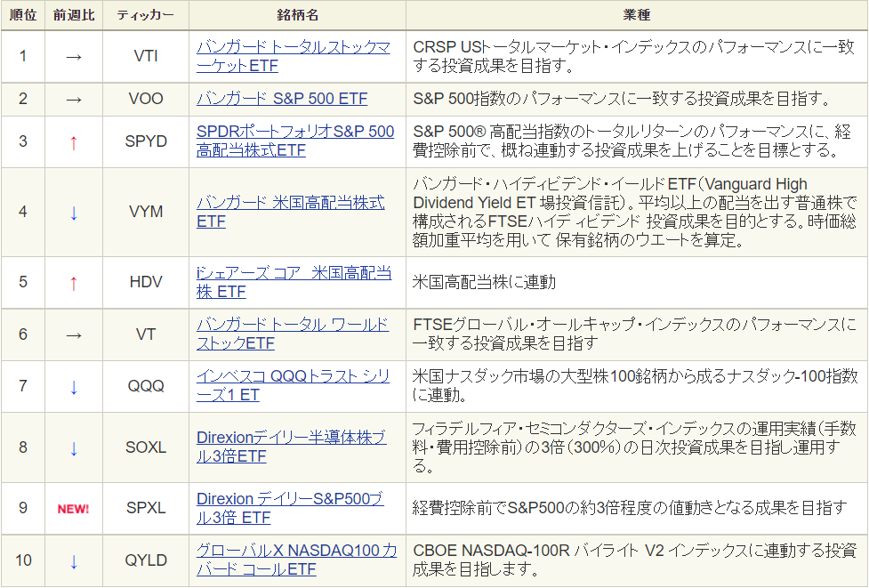
Task: Click rank number 5 in the HDV row
Action: click(x=23, y=282)
